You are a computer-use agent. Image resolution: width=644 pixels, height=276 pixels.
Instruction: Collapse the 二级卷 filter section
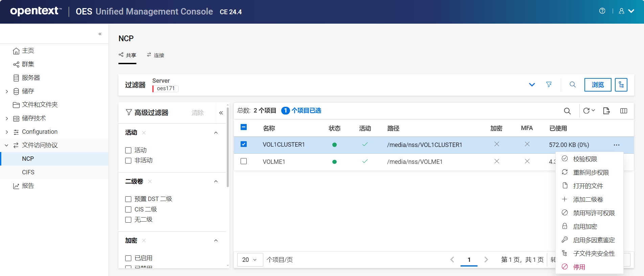pyautogui.click(x=216, y=181)
